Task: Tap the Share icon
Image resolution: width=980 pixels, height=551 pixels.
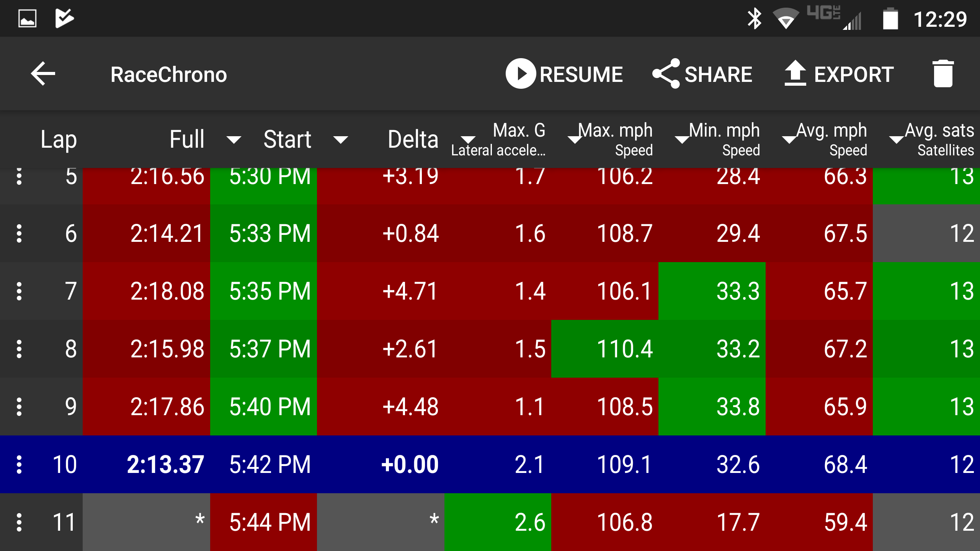Action: point(666,73)
